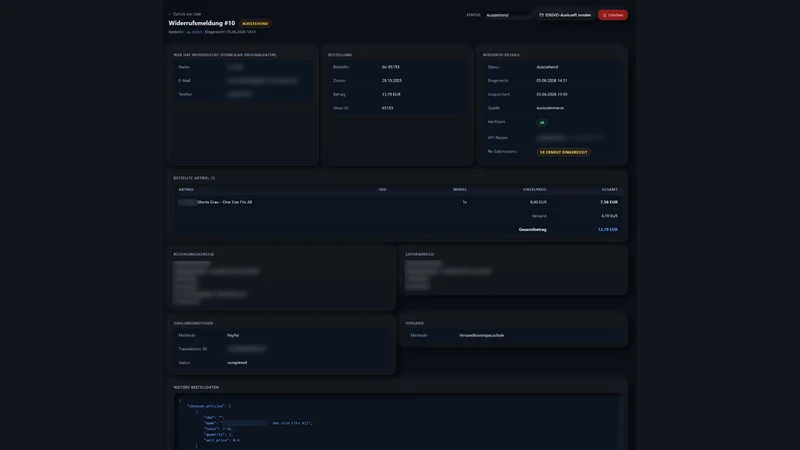This screenshot has height=450, width=800.
Task: Click the Transaktions-ID label
Action: [x=193, y=349]
